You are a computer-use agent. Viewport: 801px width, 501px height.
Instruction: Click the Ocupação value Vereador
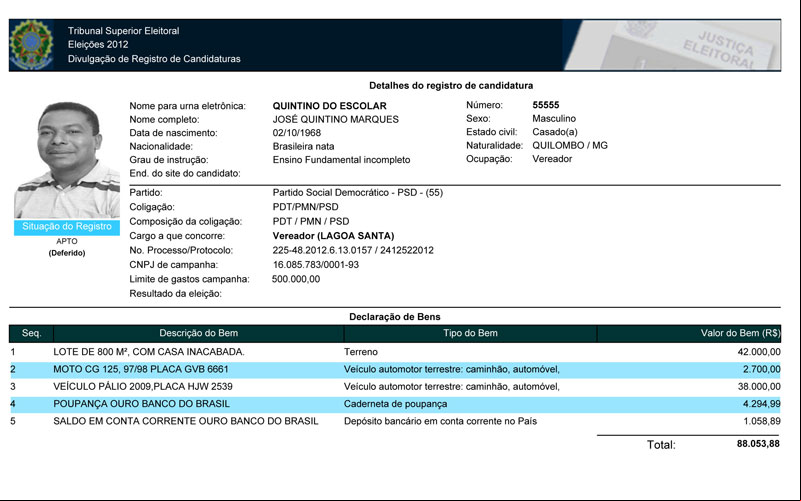[x=552, y=159]
